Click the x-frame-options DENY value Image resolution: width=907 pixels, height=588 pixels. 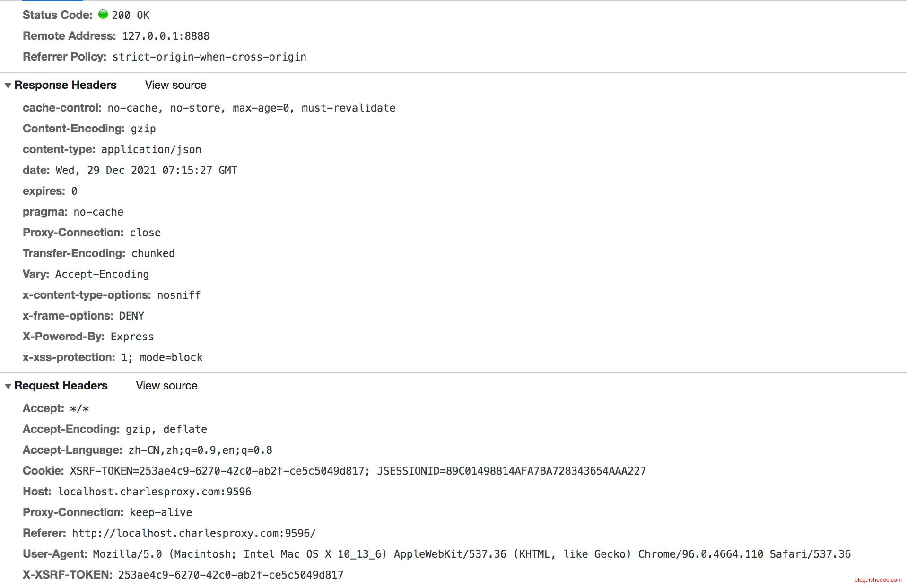click(x=131, y=316)
